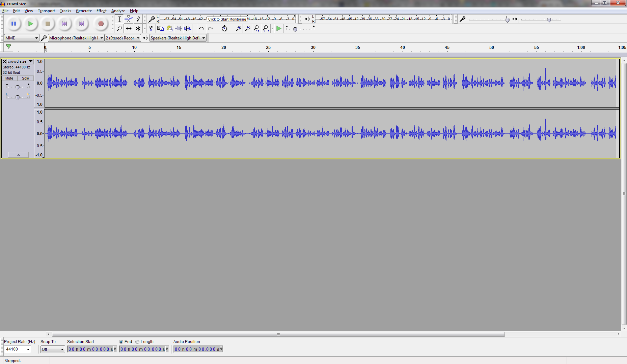Undo the last edit
Image resolution: width=627 pixels, height=364 pixels.
[x=201, y=29]
